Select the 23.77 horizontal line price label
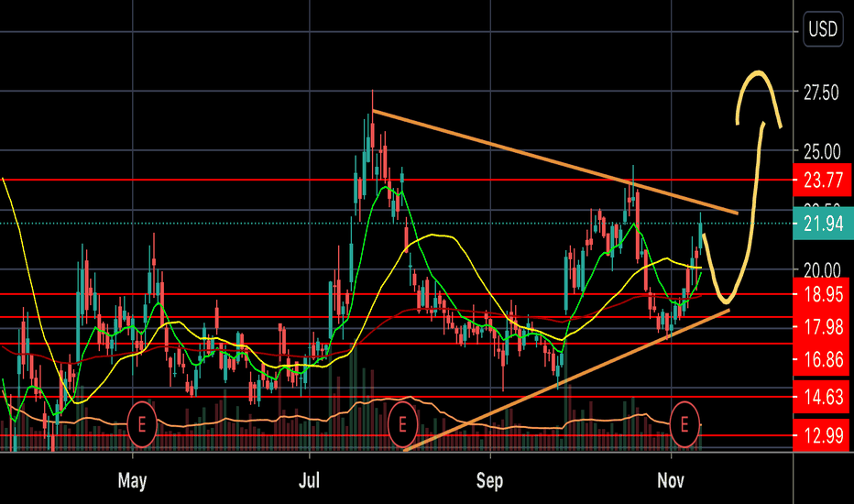The image size is (854, 504). coord(823,180)
